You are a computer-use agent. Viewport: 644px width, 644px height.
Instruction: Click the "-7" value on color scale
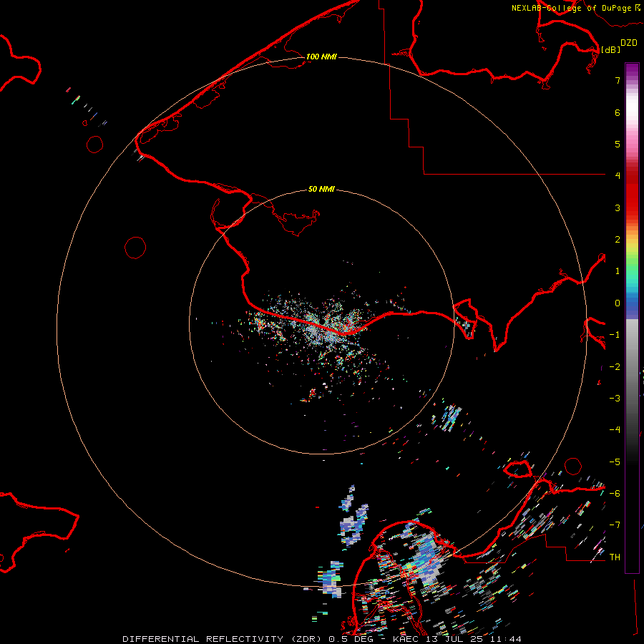[615, 525]
